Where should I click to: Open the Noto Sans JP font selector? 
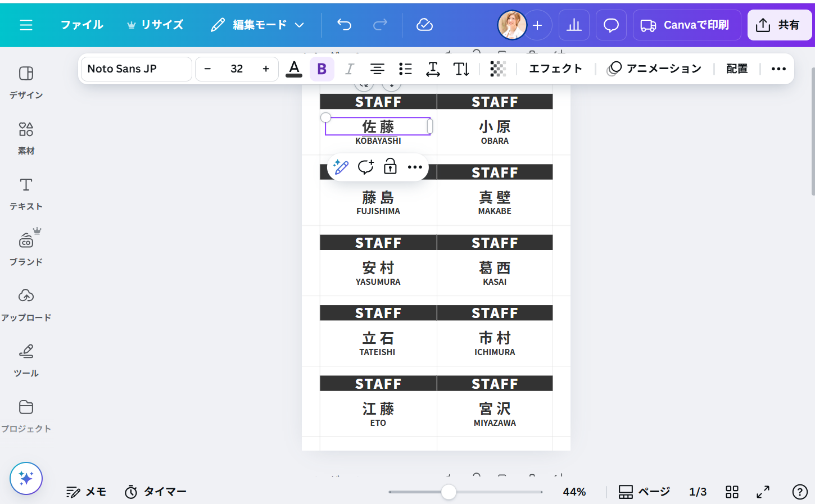(x=137, y=69)
